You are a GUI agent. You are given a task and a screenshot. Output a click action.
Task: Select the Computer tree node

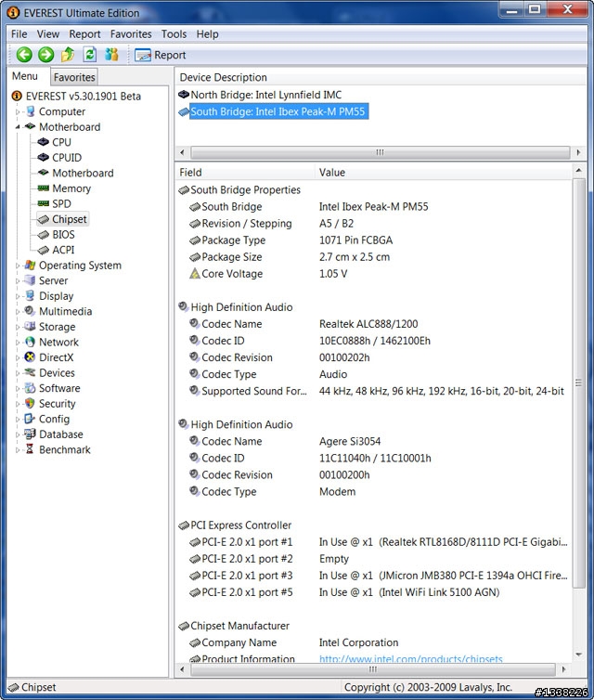(x=61, y=111)
